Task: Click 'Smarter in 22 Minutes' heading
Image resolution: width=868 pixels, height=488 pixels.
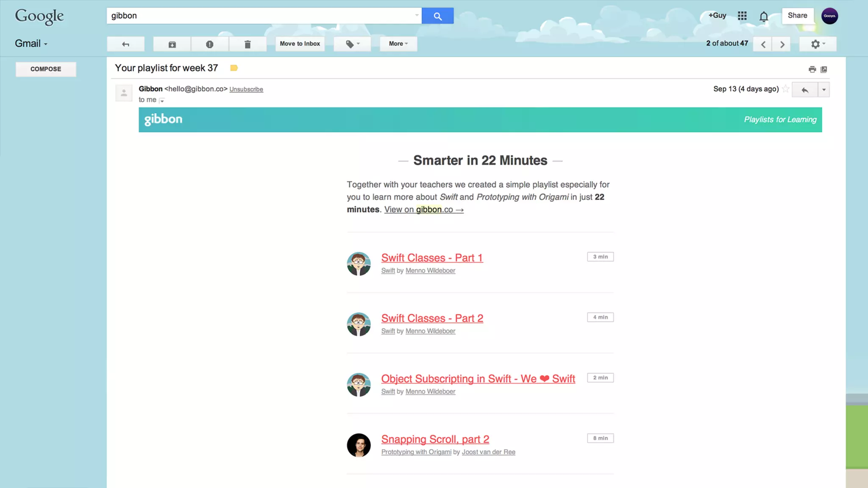Action: pyautogui.click(x=480, y=161)
